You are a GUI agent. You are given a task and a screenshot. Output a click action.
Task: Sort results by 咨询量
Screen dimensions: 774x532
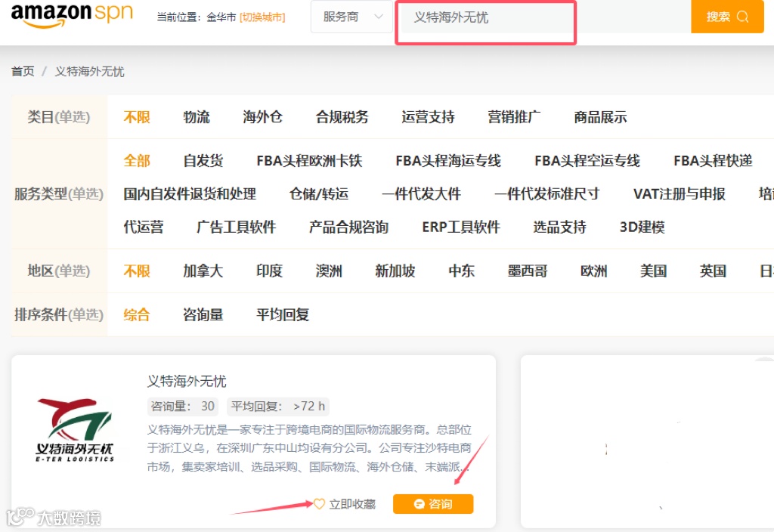pos(203,315)
